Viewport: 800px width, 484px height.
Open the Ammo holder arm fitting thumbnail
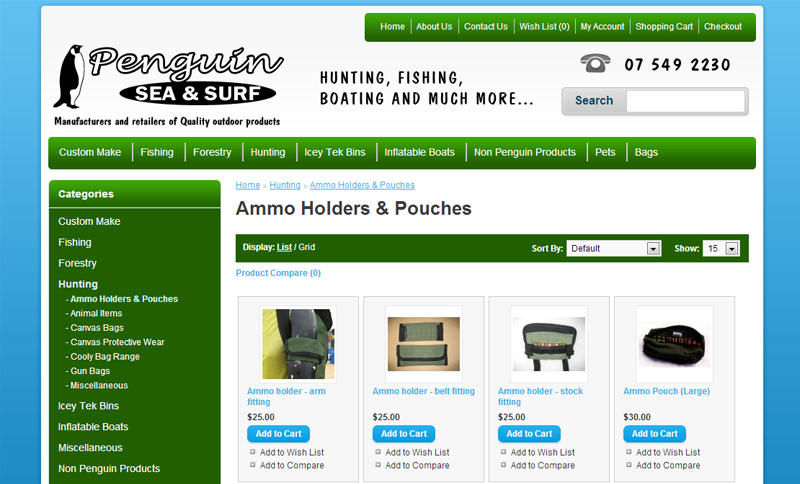click(298, 344)
